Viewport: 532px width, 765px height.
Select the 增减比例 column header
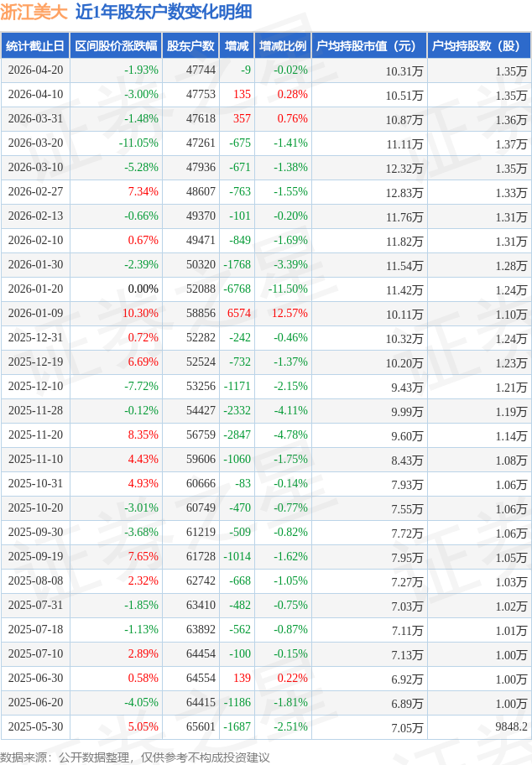click(x=283, y=46)
